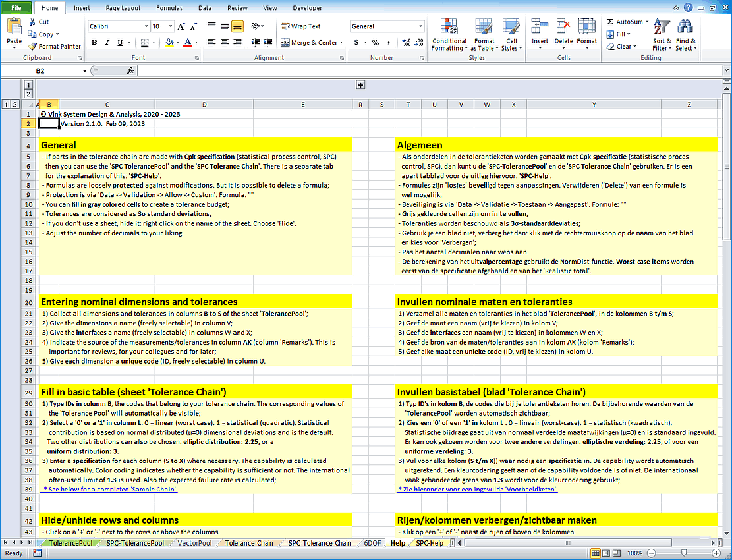Toggle Bold formatting
Screen dimensions: 732x560
point(94,42)
